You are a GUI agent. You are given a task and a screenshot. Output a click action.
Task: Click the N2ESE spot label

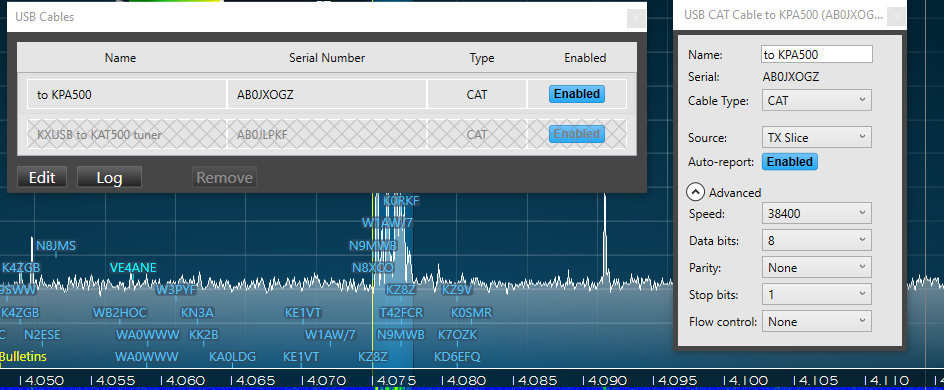(x=42, y=335)
